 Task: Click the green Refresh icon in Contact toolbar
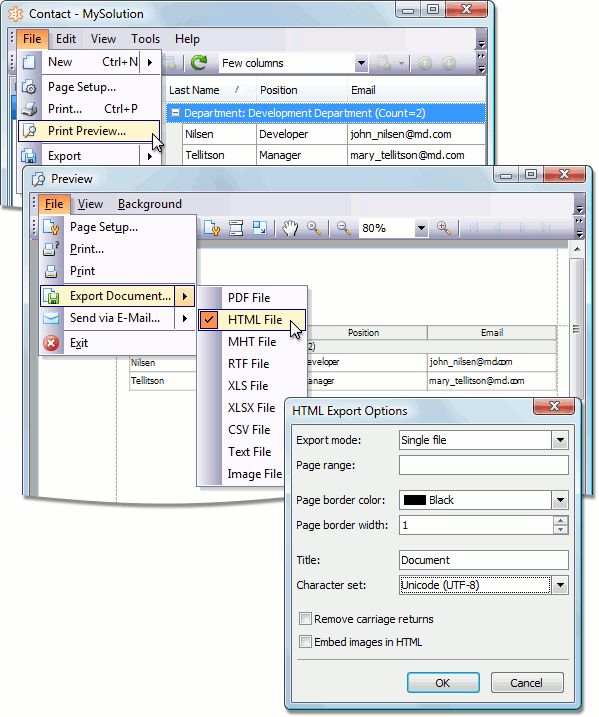click(x=199, y=62)
